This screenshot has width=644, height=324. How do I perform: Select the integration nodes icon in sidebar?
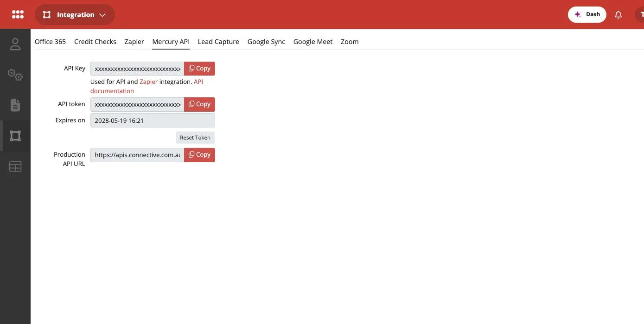[15, 136]
